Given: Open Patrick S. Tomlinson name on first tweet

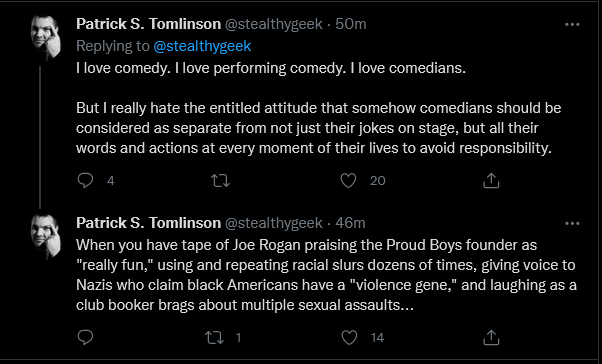Looking at the screenshot, I should pyautogui.click(x=148, y=24).
